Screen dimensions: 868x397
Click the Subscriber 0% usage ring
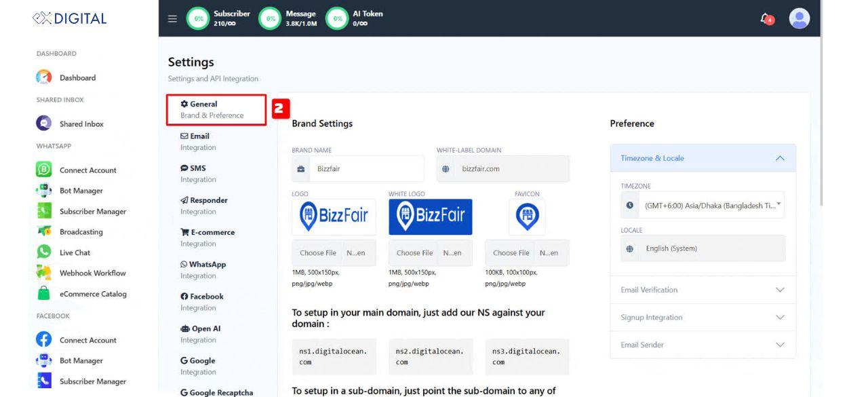(198, 18)
